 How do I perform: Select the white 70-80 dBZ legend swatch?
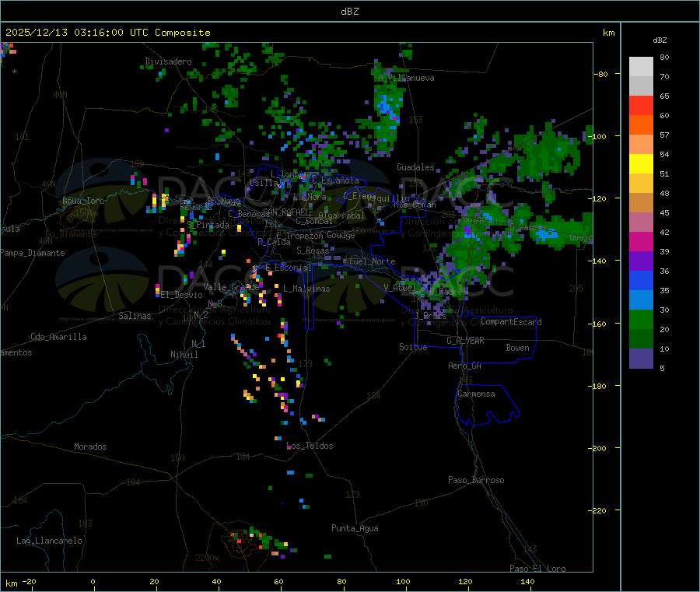[x=641, y=67]
